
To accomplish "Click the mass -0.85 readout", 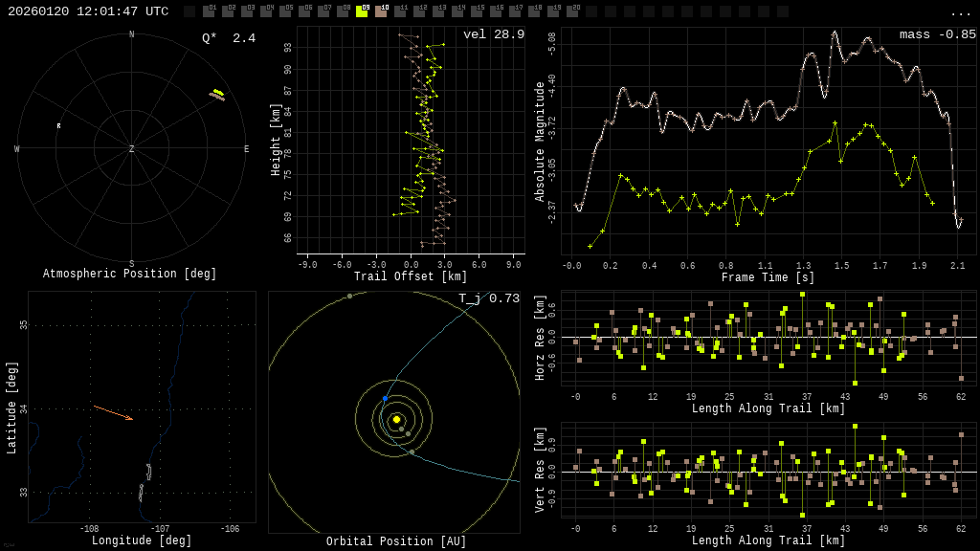I will click(x=937, y=34).
